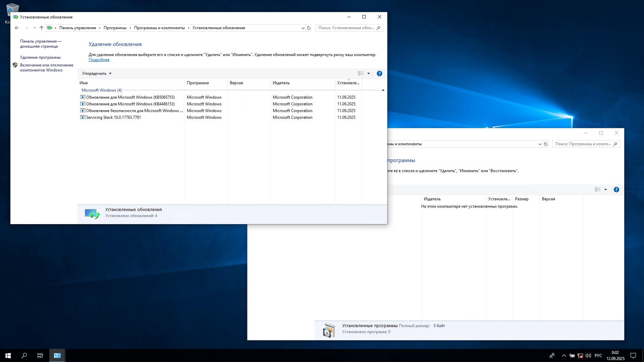Select 'Программы и компоненты' breadcrumb
Image resolution: width=644 pixels, height=362 pixels.
(x=159, y=28)
